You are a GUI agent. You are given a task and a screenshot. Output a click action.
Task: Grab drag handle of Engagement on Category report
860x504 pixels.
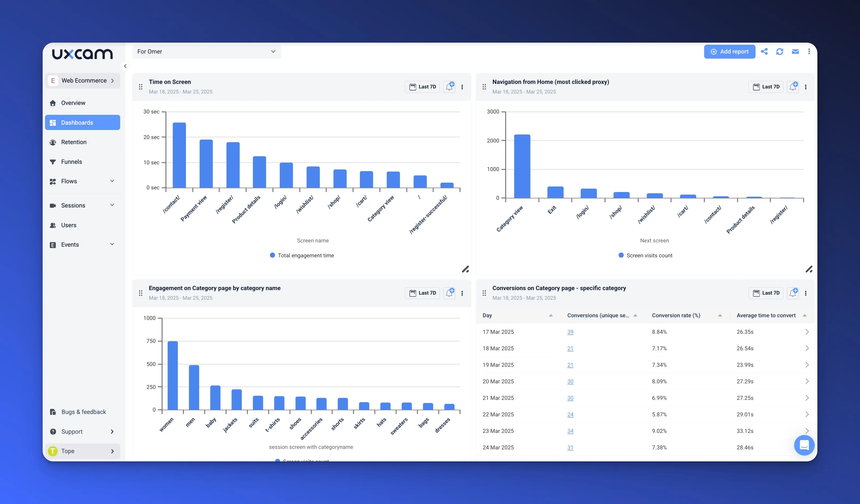coord(141,293)
